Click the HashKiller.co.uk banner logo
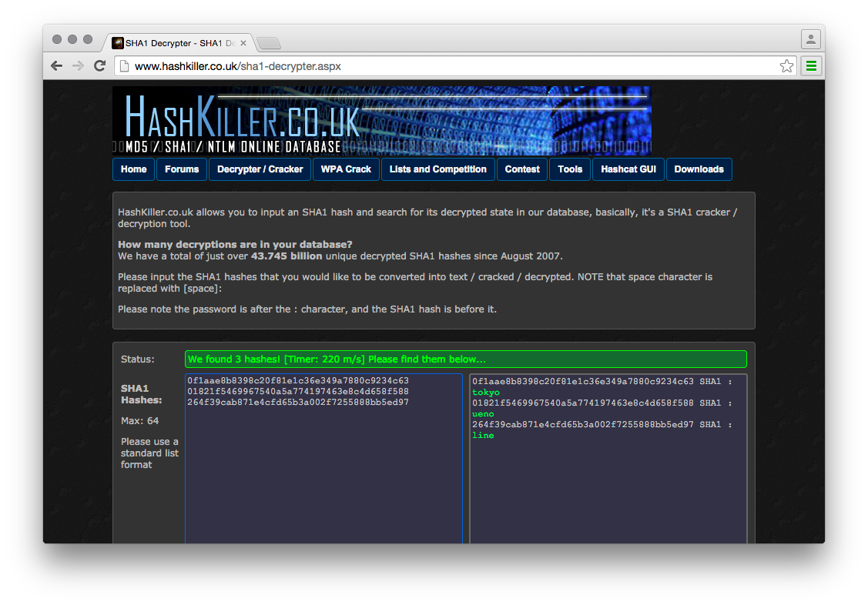This screenshot has width=868, height=605. [381, 120]
